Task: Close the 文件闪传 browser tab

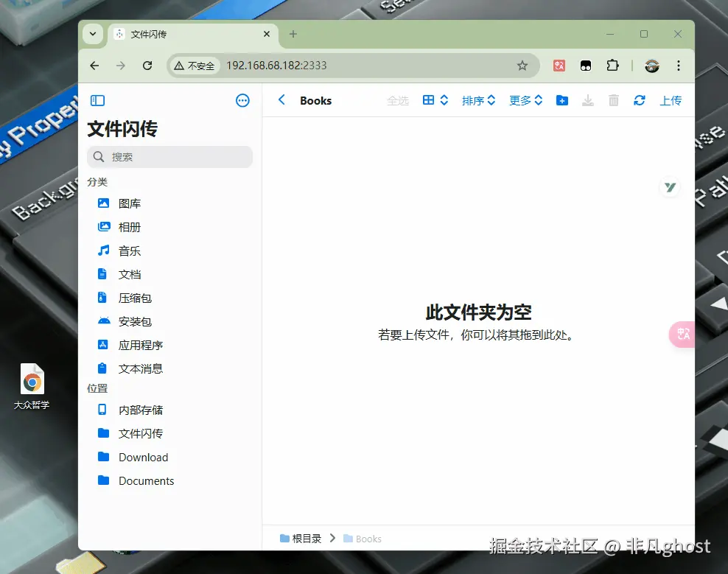Action: 267,34
